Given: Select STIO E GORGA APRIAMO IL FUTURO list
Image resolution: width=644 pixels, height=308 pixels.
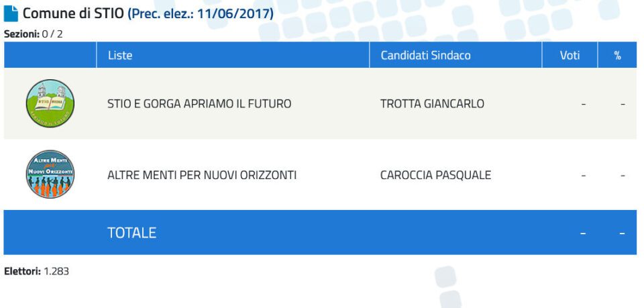Looking at the screenshot, I should point(199,104).
